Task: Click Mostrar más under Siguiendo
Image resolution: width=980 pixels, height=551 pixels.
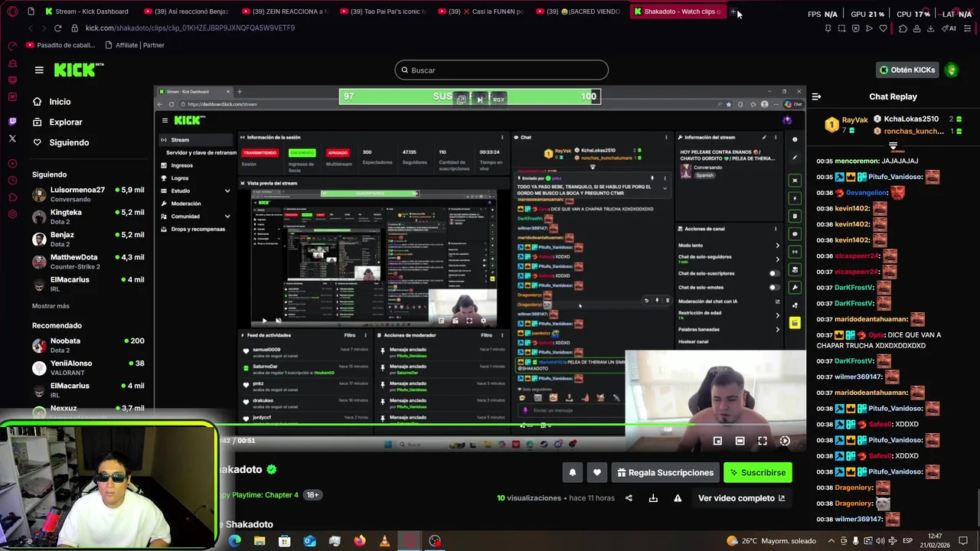Action: tap(51, 306)
